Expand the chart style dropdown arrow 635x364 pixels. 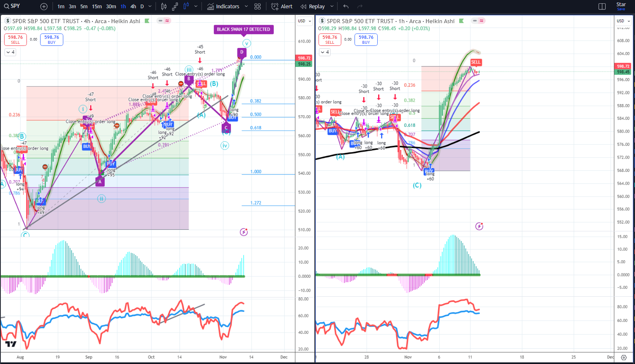tap(196, 7)
